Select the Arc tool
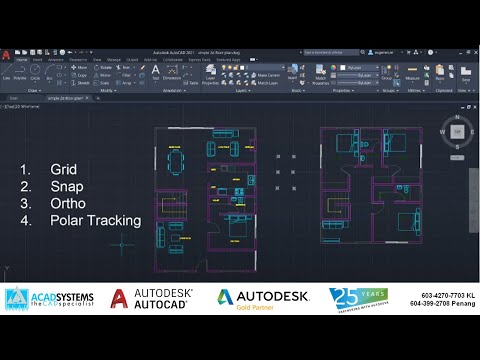The image size is (480, 360). click(x=49, y=73)
